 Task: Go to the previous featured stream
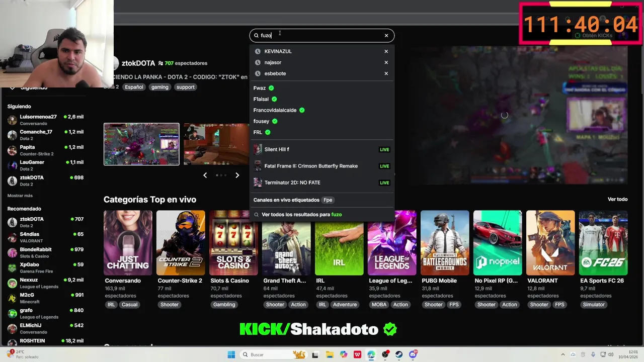(205, 175)
